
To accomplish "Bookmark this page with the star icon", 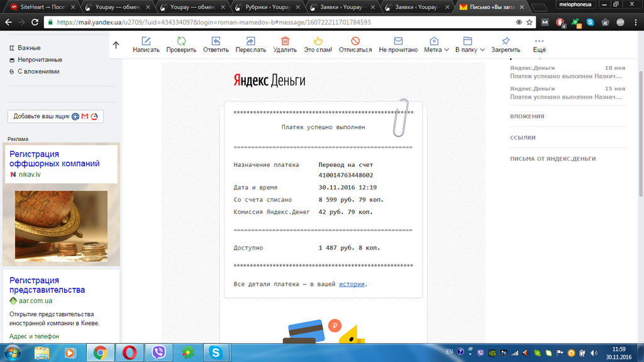I will (x=530, y=22).
